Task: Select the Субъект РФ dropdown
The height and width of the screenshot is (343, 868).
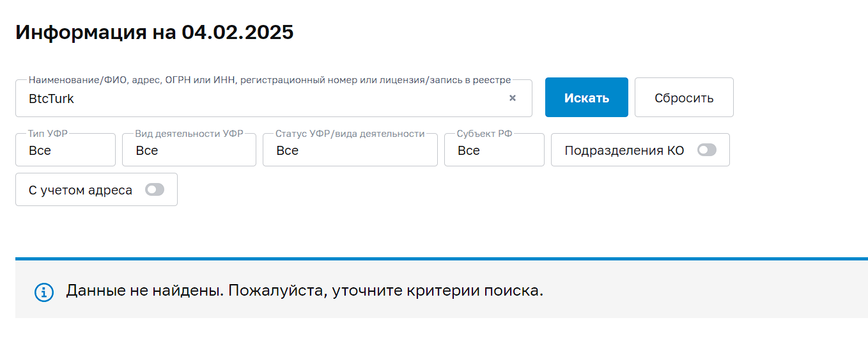Action: [x=494, y=151]
